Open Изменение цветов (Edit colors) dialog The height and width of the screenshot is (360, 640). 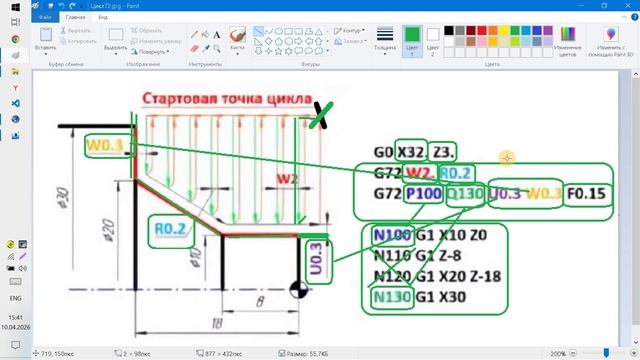568,41
